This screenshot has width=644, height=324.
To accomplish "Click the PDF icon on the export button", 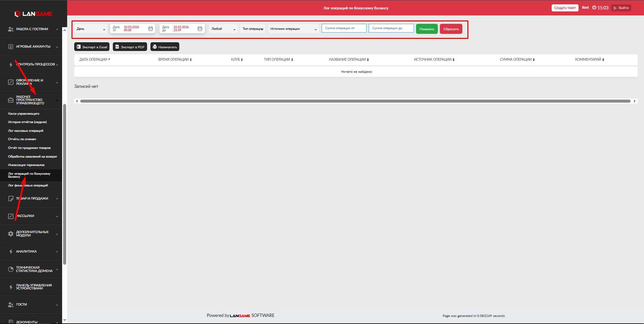I will (117, 47).
